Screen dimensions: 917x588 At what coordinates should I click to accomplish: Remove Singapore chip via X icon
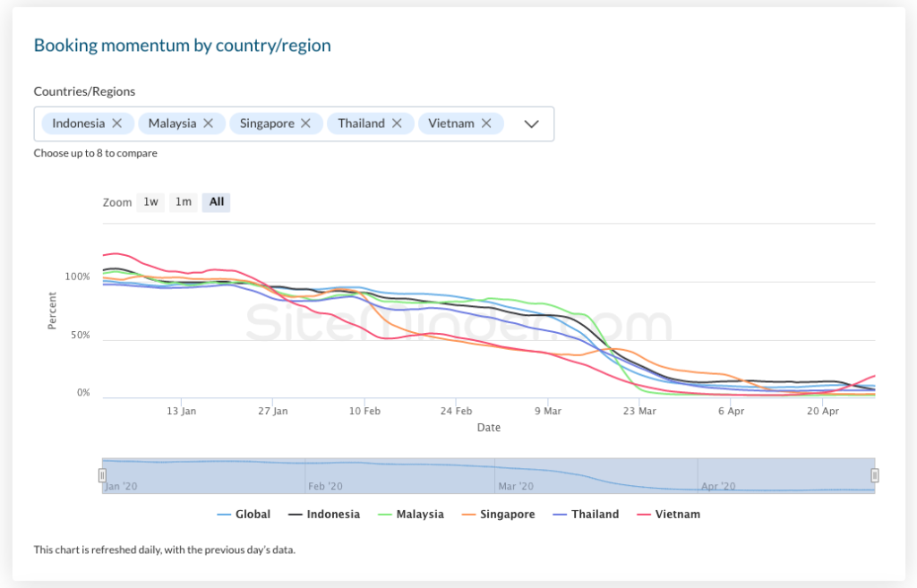pos(306,124)
